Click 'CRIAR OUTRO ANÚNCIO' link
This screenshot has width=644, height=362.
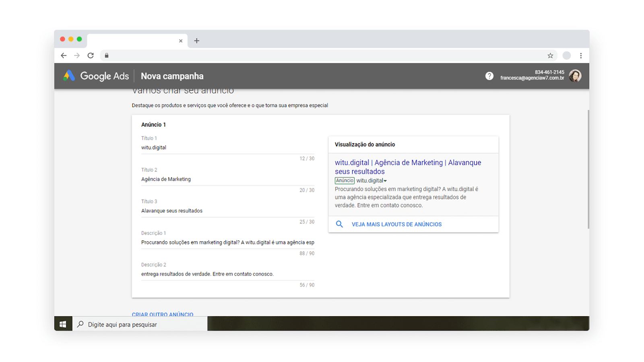[x=163, y=314]
